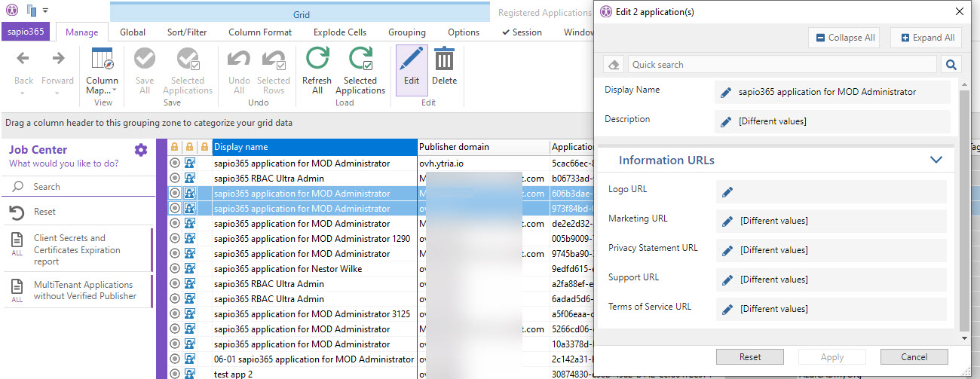Select the sapio365 application for Nestor Wilke row

tap(288, 269)
